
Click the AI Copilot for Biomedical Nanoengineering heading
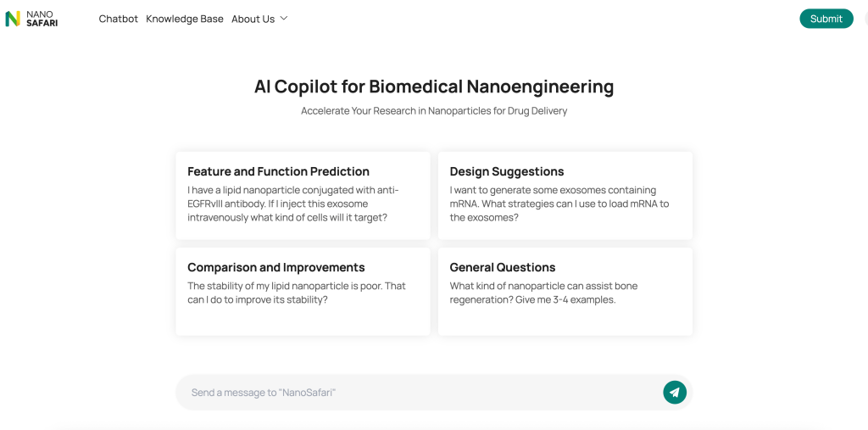(x=434, y=87)
